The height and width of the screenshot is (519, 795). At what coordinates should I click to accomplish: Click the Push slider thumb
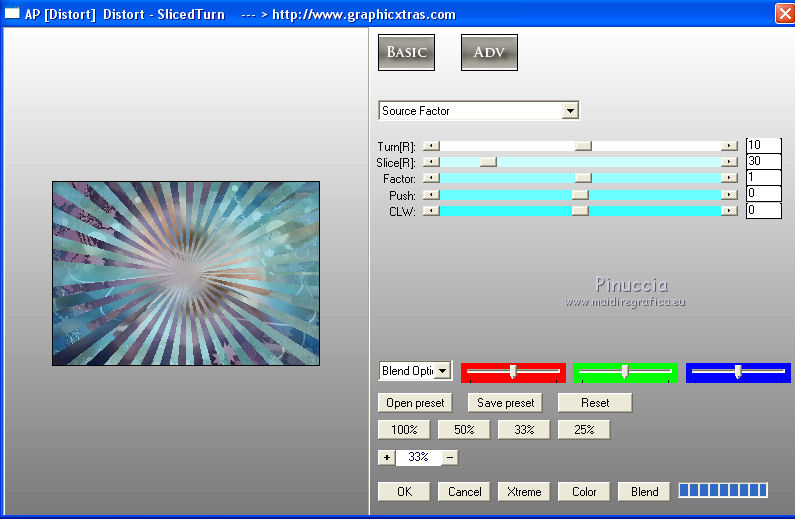pyautogui.click(x=580, y=195)
